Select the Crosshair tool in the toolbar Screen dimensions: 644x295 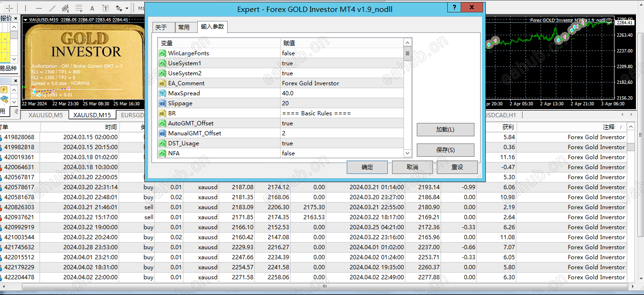point(9,8)
